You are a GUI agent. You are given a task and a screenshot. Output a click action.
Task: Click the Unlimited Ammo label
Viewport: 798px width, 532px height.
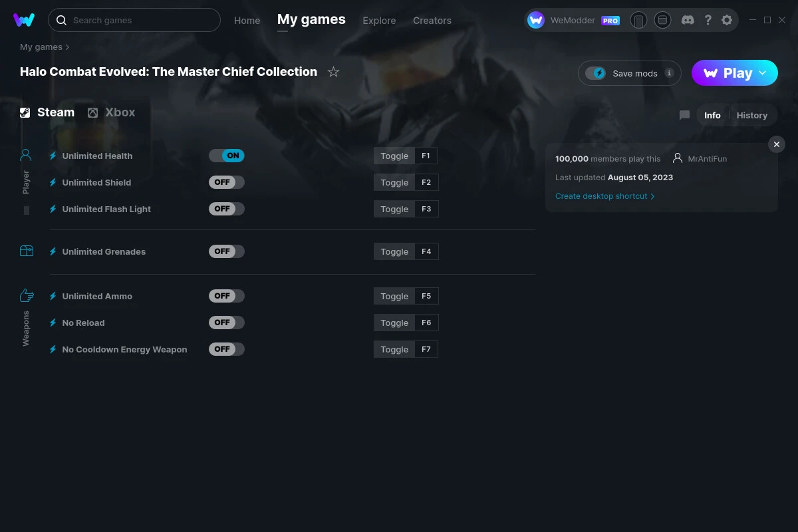(97, 296)
